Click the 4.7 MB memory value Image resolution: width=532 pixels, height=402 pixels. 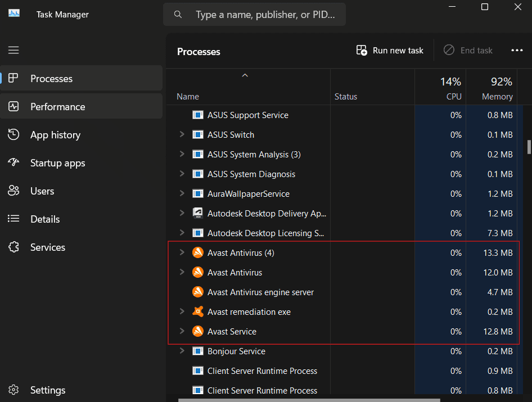point(500,292)
